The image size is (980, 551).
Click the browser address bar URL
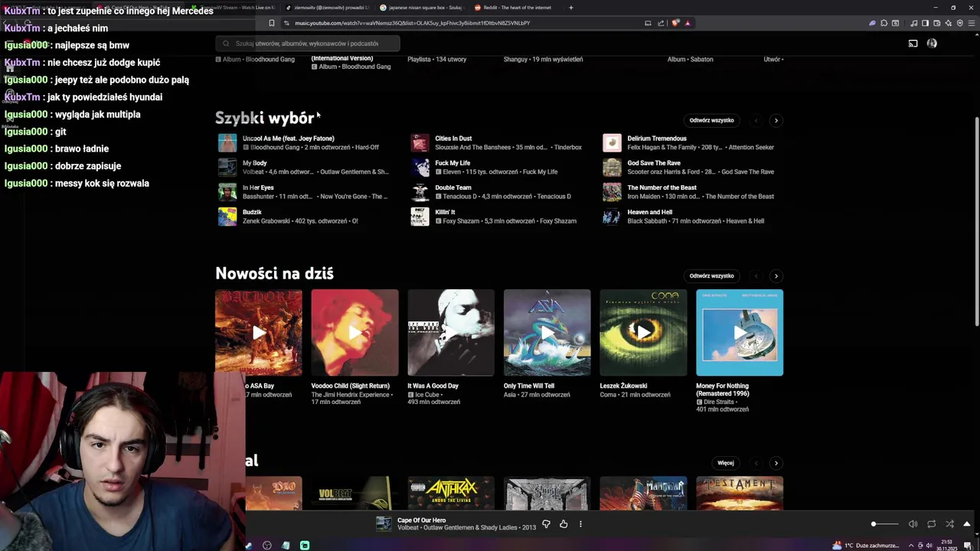pos(412,23)
